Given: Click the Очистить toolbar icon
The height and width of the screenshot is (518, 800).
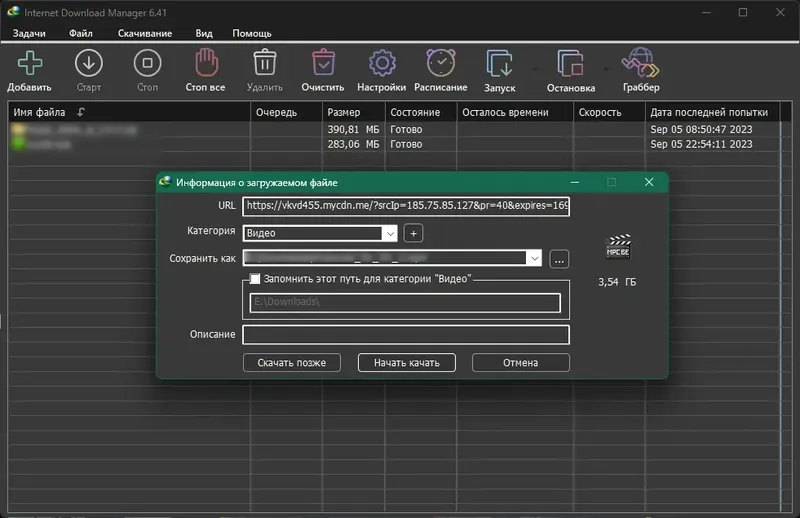Looking at the screenshot, I should point(323,63).
